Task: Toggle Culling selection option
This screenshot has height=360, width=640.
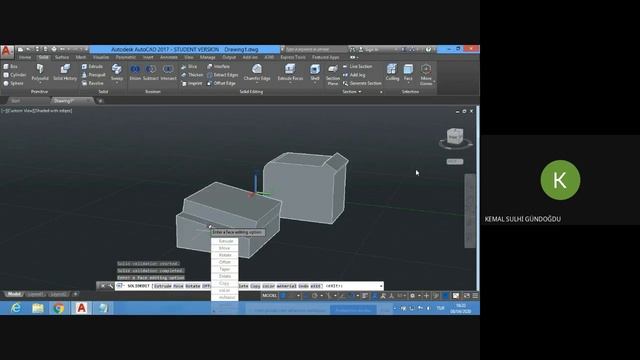Action: pyautogui.click(x=392, y=72)
